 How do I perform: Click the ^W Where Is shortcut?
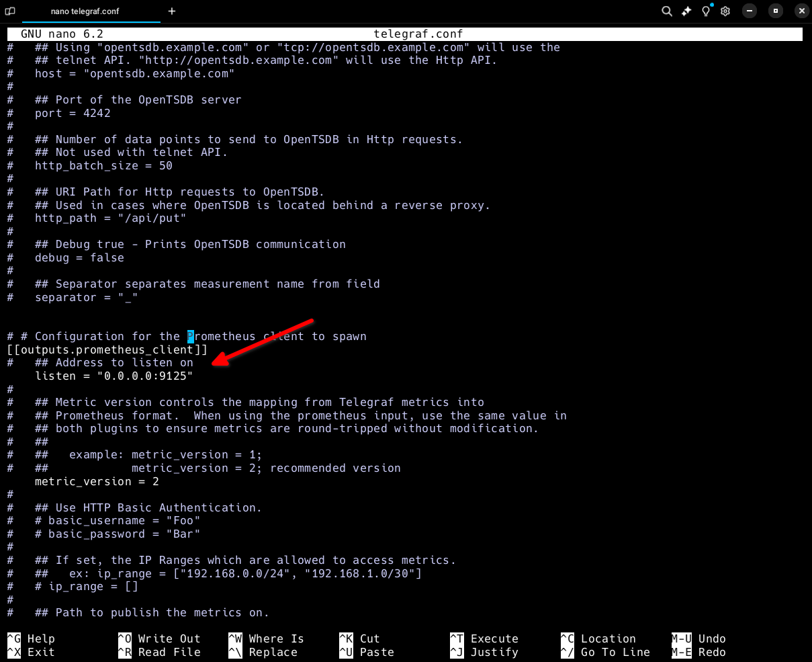[x=266, y=639]
